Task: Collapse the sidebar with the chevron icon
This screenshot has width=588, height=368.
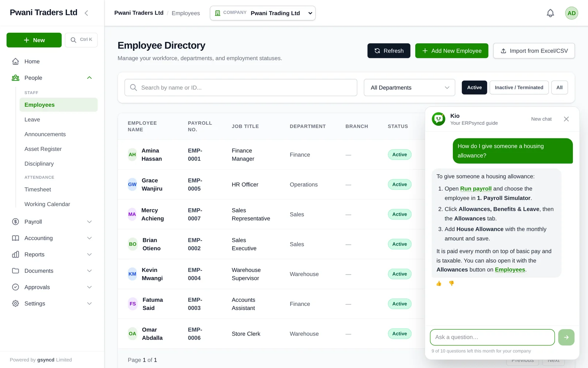Action: [x=86, y=13]
